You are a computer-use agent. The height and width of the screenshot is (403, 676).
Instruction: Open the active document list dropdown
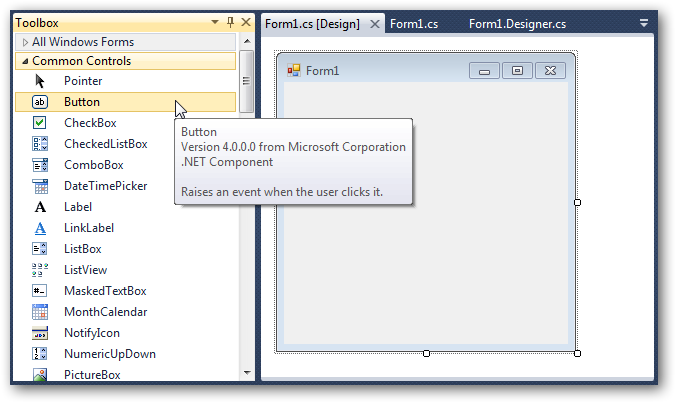point(643,23)
